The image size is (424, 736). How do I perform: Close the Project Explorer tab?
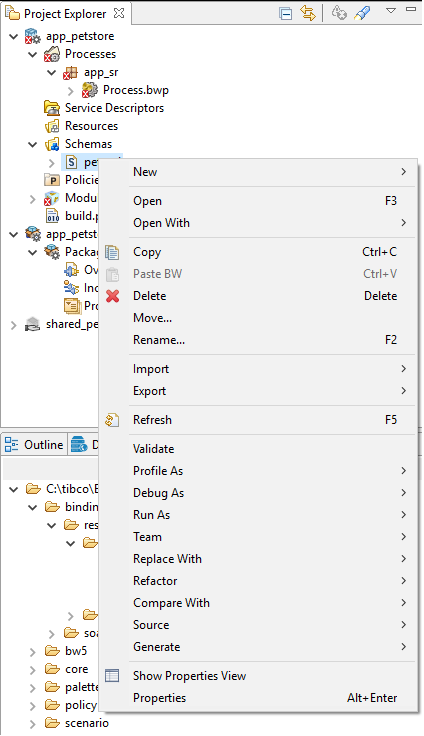[119, 13]
